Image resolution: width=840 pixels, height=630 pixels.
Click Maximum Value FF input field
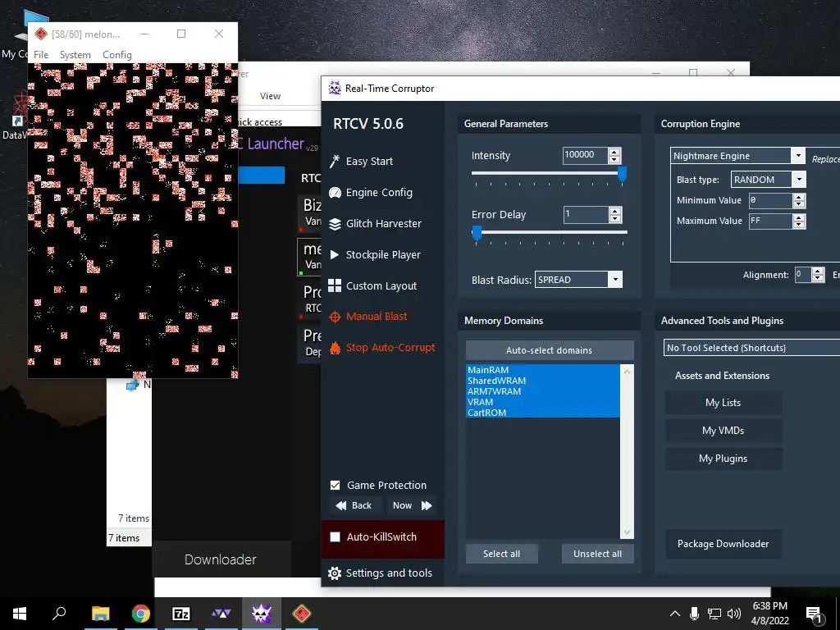[770, 221]
